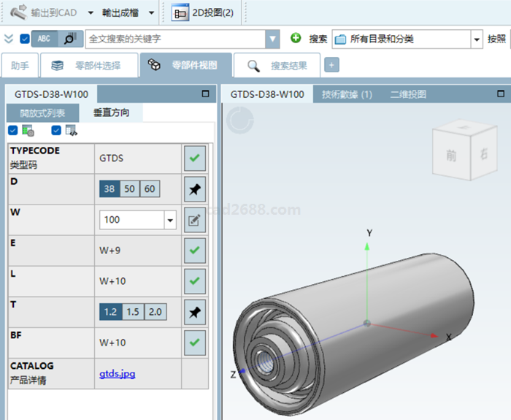Click the pin icon in the T row

(x=195, y=312)
